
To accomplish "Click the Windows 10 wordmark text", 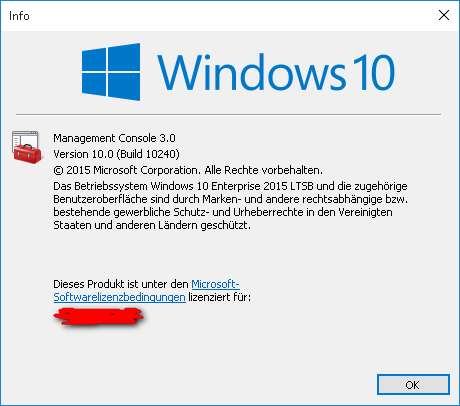I will pos(276,72).
